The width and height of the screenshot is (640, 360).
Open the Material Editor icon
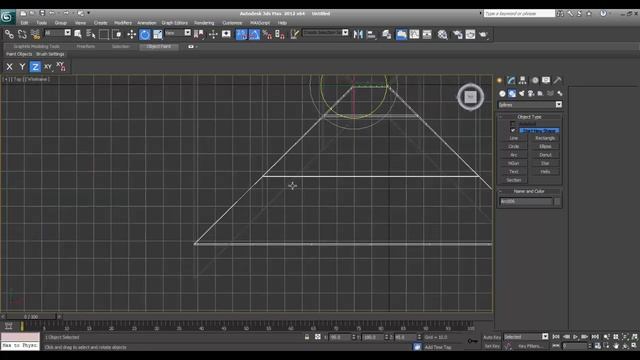point(442,34)
